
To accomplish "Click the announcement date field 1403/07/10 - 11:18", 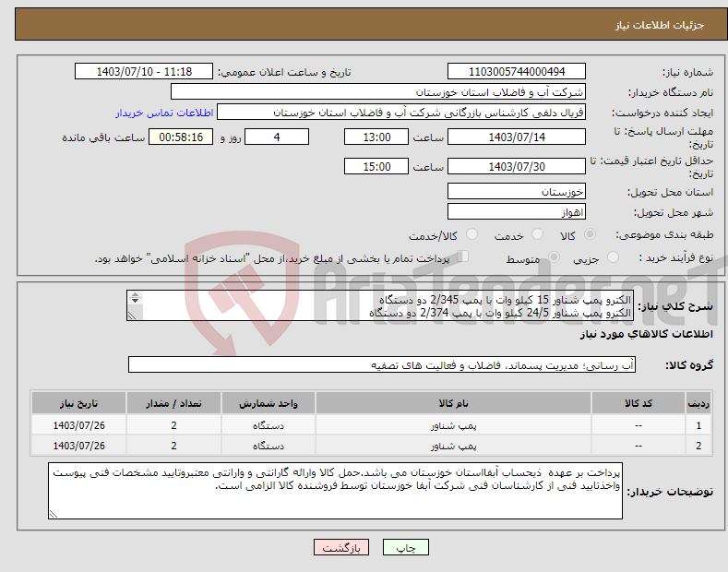I will [x=144, y=72].
